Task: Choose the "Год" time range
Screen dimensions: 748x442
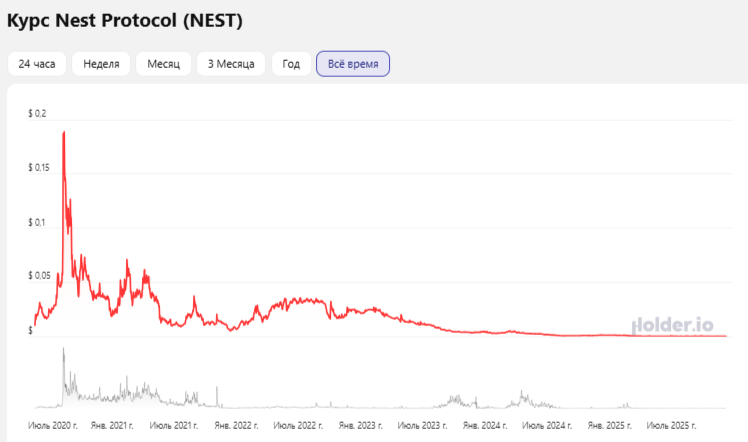Action: pyautogui.click(x=291, y=64)
